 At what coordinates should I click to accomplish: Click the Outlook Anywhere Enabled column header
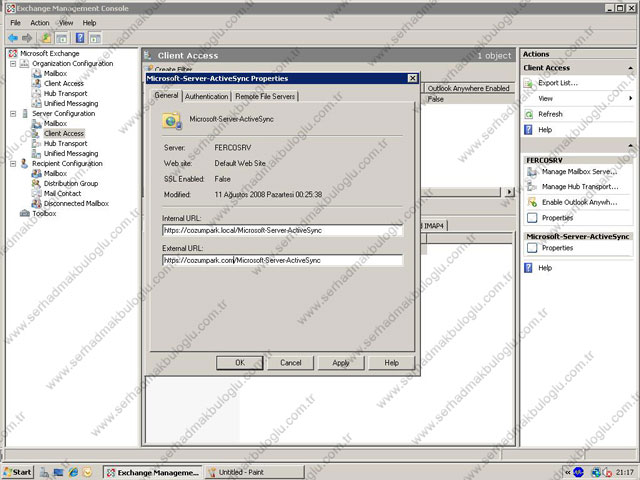click(469, 88)
